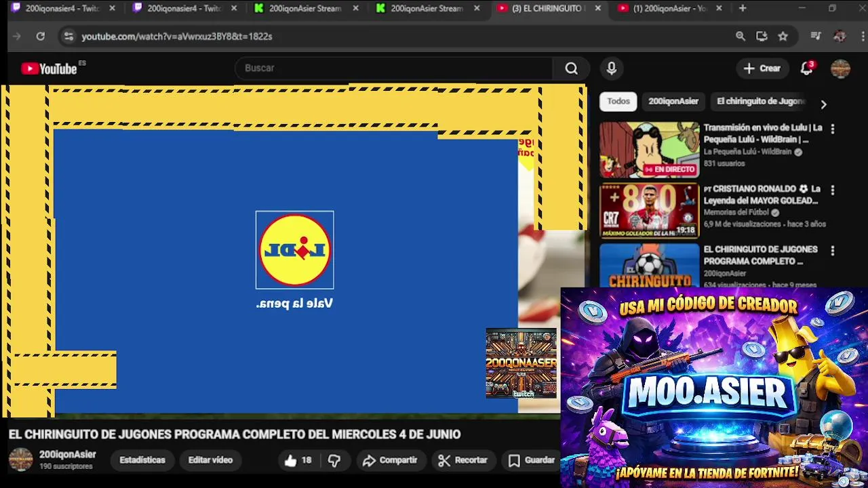Click the Guardar save button

click(x=532, y=461)
